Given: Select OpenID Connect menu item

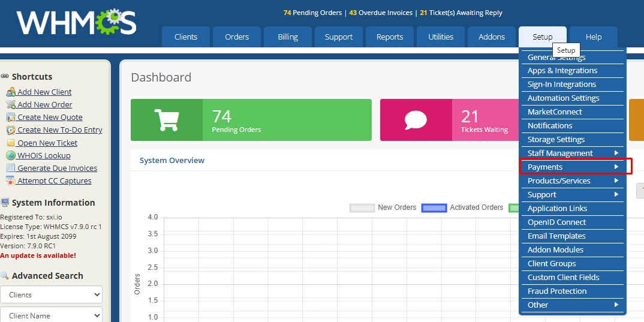Looking at the screenshot, I should coord(573,222).
